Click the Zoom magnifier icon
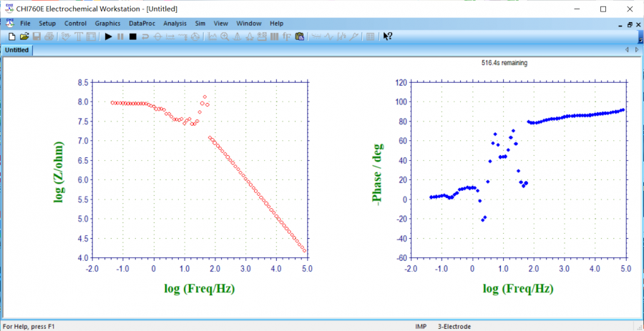Image resolution: width=644 pixels, height=331 pixels. pos(225,36)
